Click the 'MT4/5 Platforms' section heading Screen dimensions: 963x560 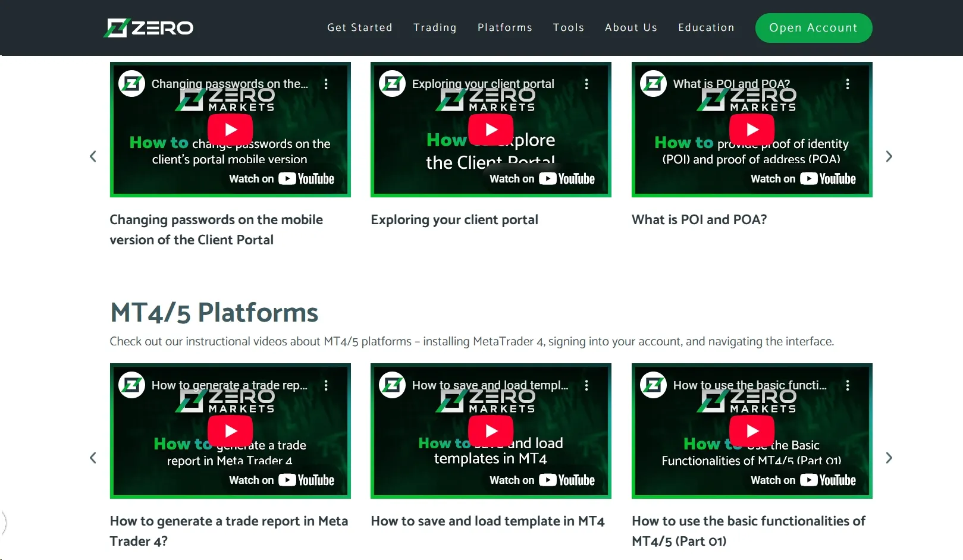[214, 313]
